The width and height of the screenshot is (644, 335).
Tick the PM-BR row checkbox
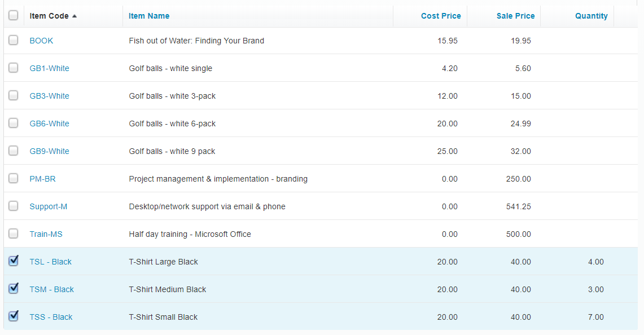pos(14,178)
